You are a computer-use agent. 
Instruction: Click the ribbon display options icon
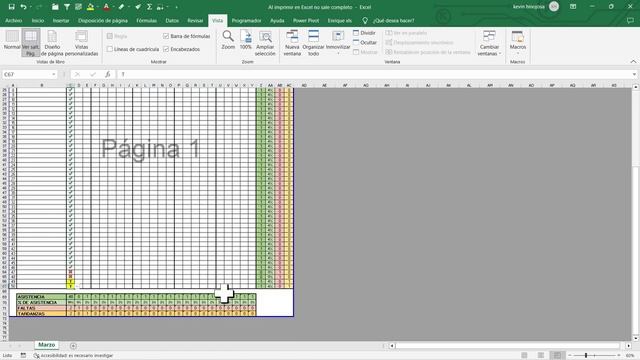pos(573,7)
